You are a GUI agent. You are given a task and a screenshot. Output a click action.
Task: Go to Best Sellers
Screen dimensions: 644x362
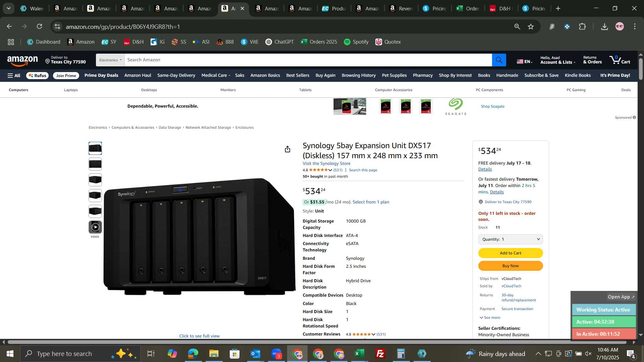[298, 75]
